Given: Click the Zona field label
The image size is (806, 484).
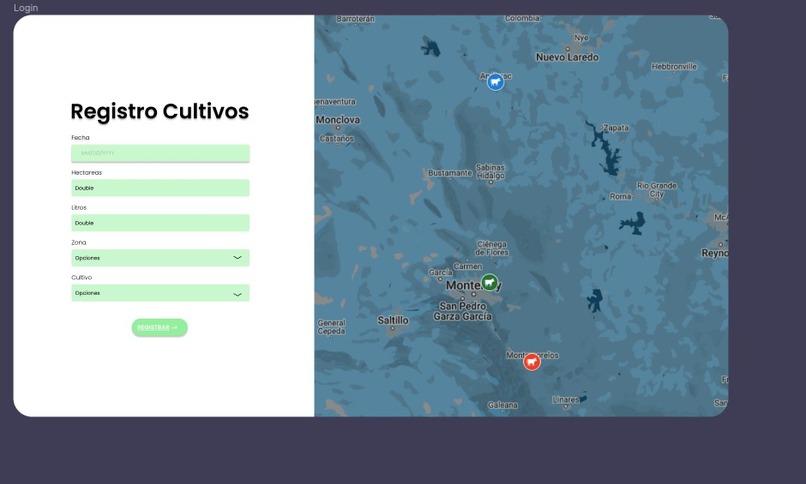Looking at the screenshot, I should click(79, 243).
